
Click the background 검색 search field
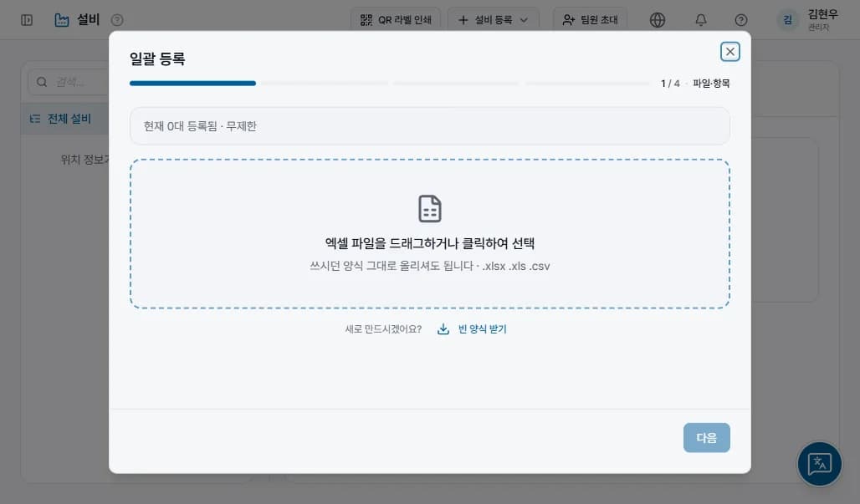68,82
